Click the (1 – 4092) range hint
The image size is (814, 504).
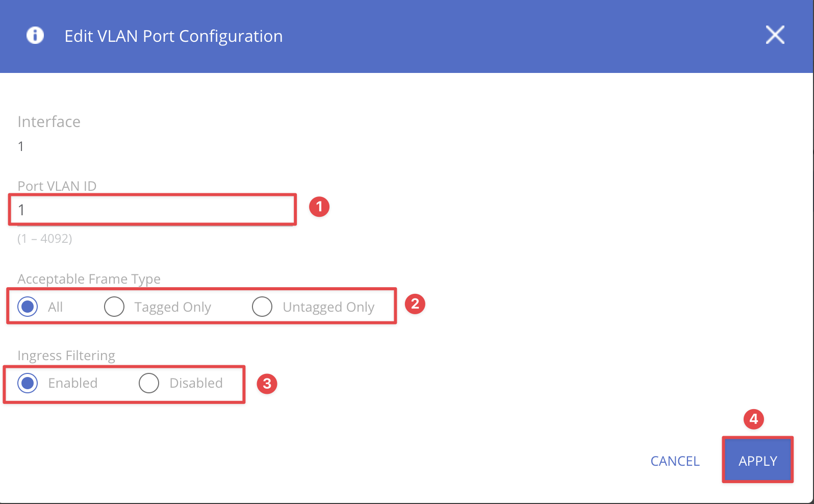[x=45, y=239]
